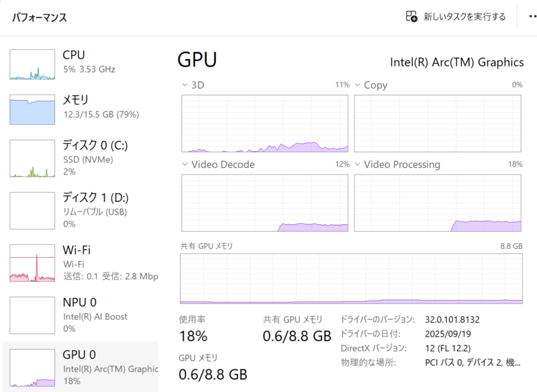Click the run new task icon

coord(412,16)
